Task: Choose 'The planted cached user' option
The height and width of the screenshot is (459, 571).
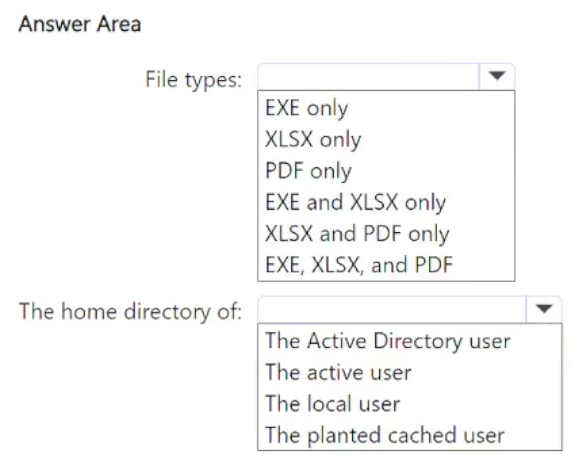Action: pyautogui.click(x=385, y=435)
